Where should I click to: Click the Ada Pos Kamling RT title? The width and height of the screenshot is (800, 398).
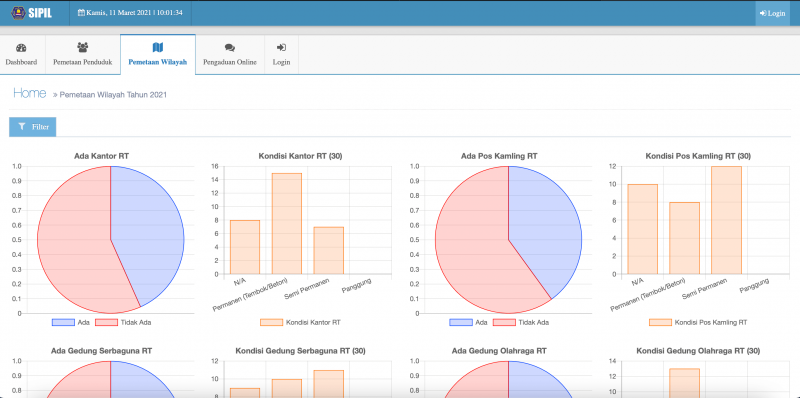[499, 156]
